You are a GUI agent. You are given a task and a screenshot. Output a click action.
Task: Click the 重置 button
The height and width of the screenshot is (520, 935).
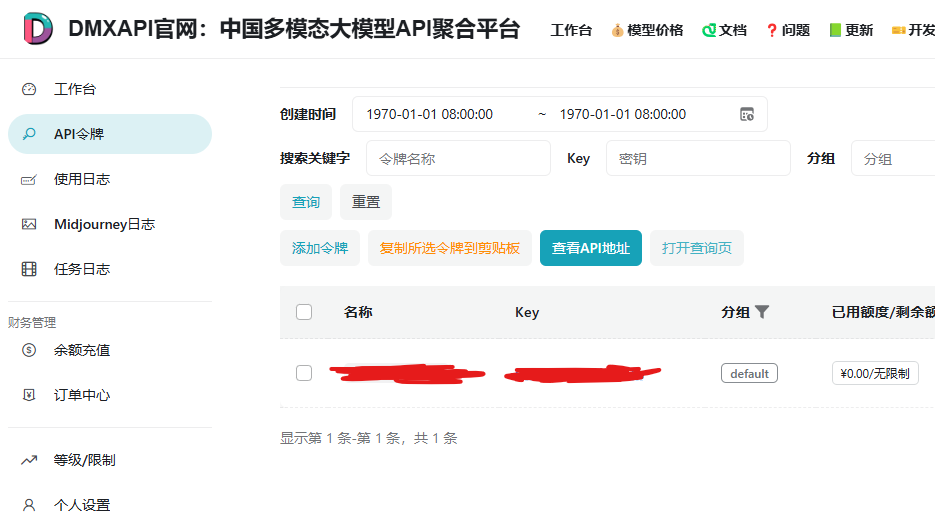pos(366,202)
